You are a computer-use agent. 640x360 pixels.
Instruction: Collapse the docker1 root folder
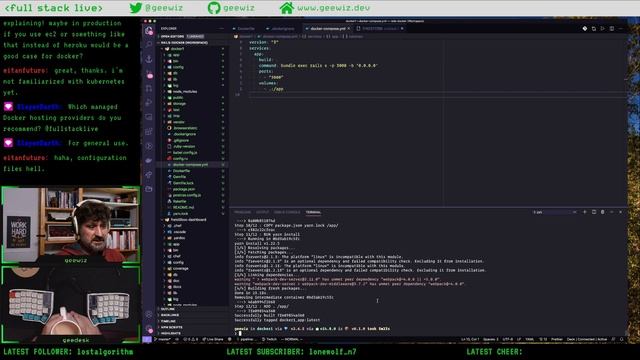point(192,49)
